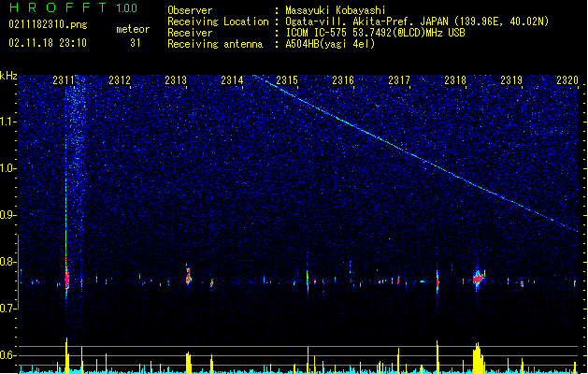Click the 2319 time axis marker

point(511,79)
